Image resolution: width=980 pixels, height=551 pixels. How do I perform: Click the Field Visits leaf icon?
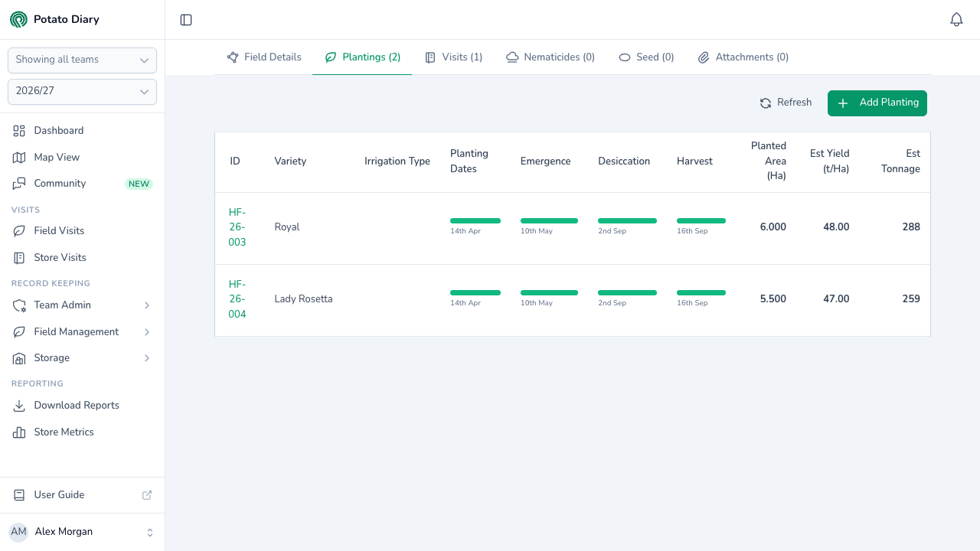[x=19, y=231]
